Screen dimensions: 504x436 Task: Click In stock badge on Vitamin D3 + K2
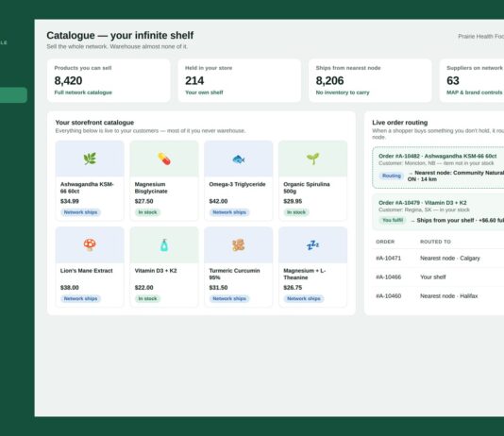147,298
